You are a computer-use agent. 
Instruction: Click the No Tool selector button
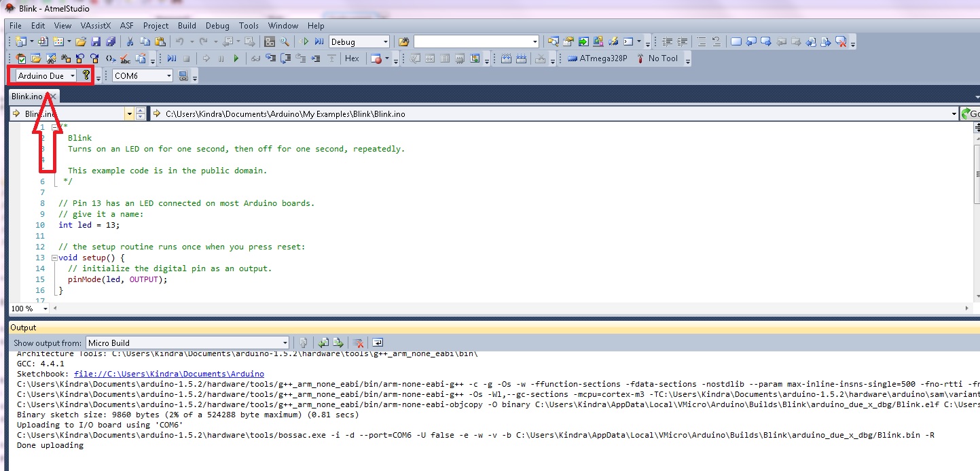(662, 58)
